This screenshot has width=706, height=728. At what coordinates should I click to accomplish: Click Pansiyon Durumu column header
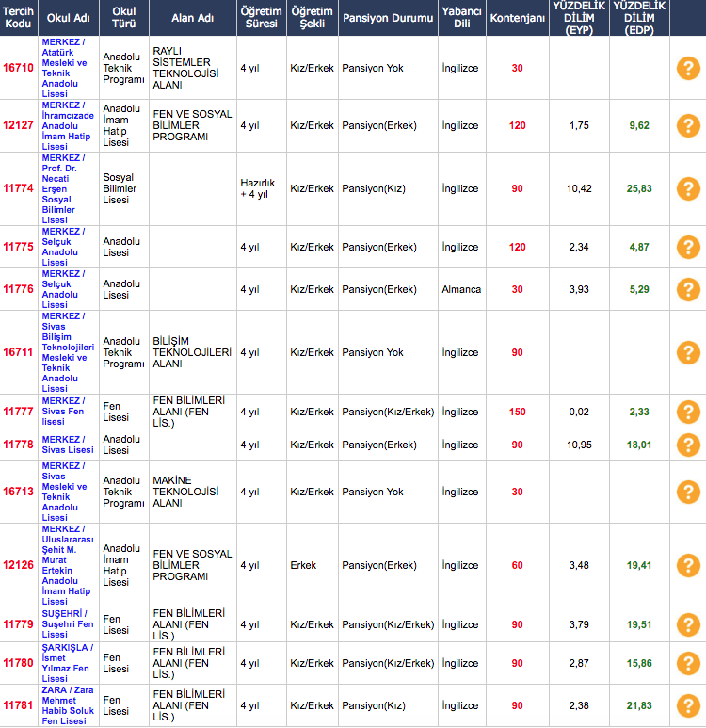(388, 18)
